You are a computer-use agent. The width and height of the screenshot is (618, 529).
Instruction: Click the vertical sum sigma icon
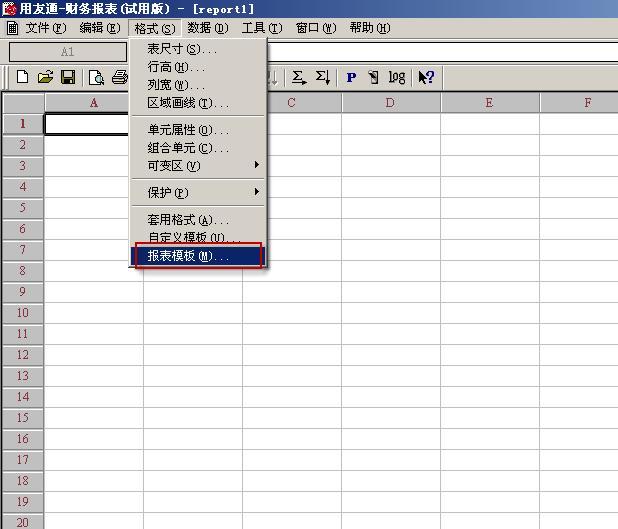pos(323,77)
